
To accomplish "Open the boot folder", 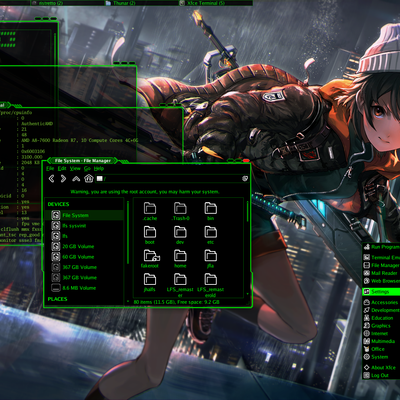I will [x=150, y=235].
